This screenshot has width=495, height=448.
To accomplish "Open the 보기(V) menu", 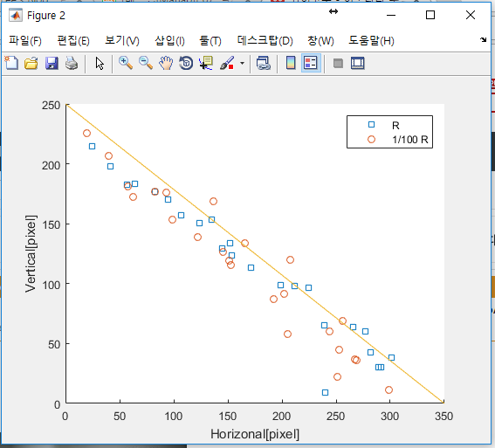I will [122, 41].
